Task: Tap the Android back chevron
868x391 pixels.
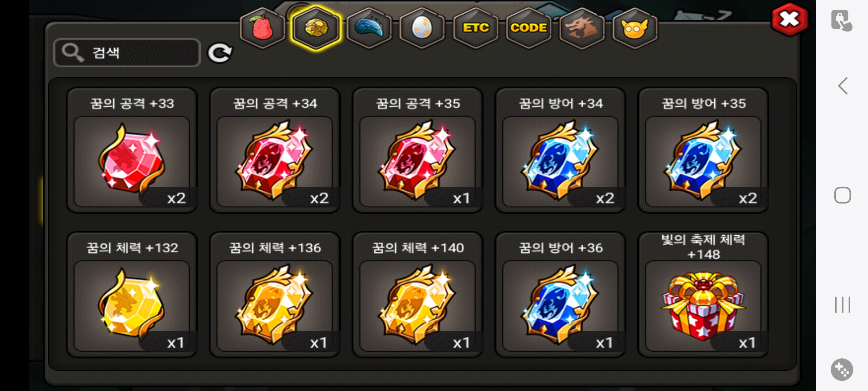Action: (x=843, y=86)
